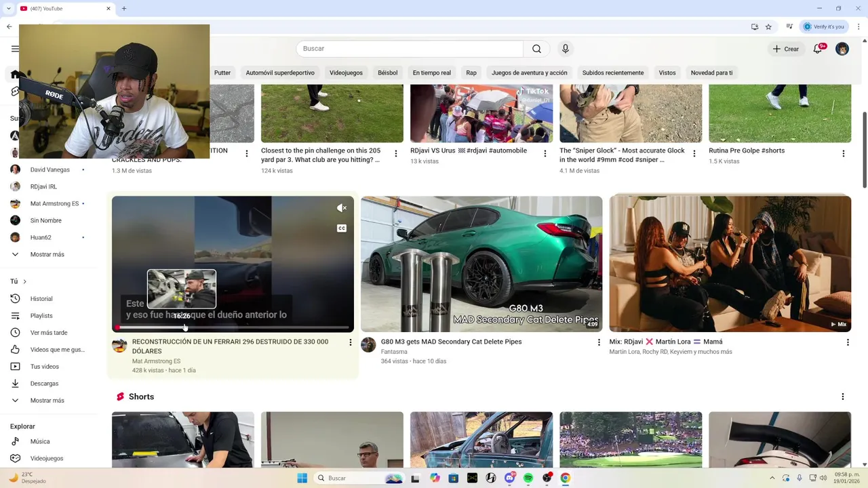The height and width of the screenshot is (488, 868).
Task: Seek on the Ferrari preview progress bar
Action: (x=233, y=327)
